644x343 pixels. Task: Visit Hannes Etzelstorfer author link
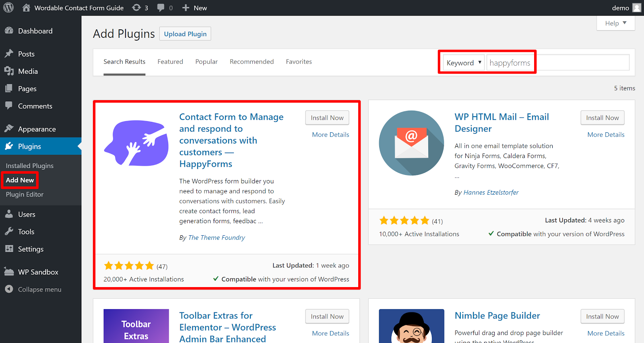pos(491,193)
